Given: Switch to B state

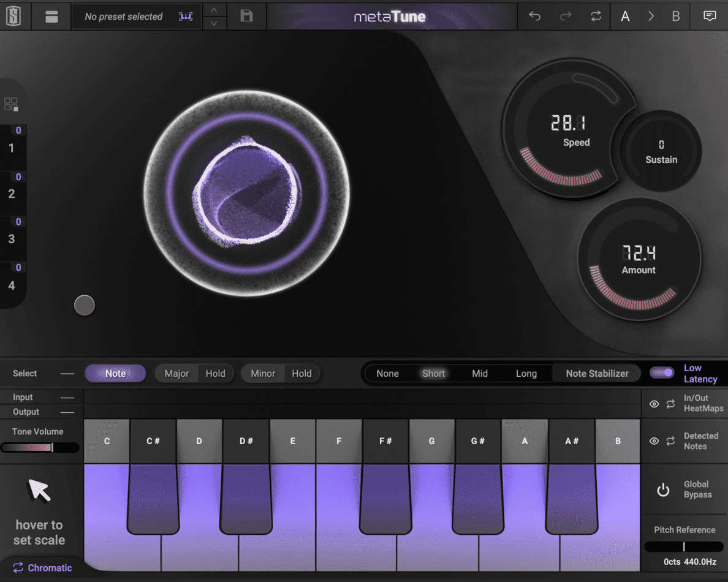Looking at the screenshot, I should (x=676, y=17).
